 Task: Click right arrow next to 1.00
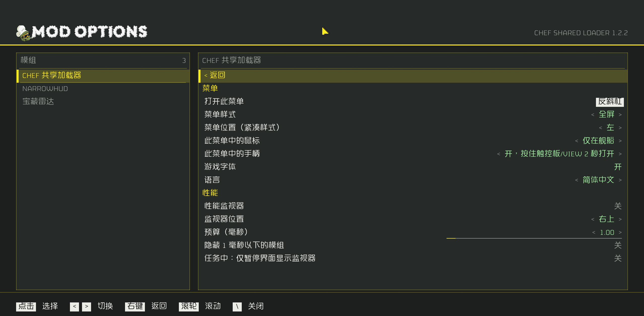pyautogui.click(x=620, y=232)
